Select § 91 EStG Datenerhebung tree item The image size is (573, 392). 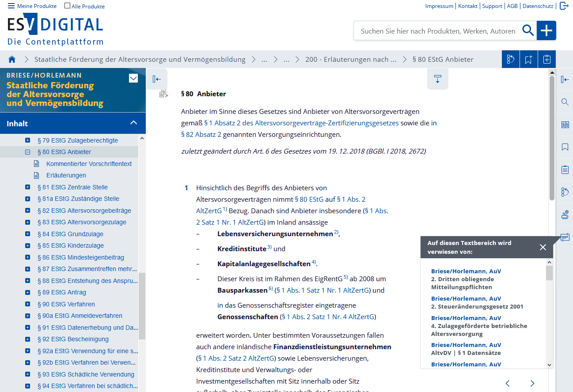87,328
